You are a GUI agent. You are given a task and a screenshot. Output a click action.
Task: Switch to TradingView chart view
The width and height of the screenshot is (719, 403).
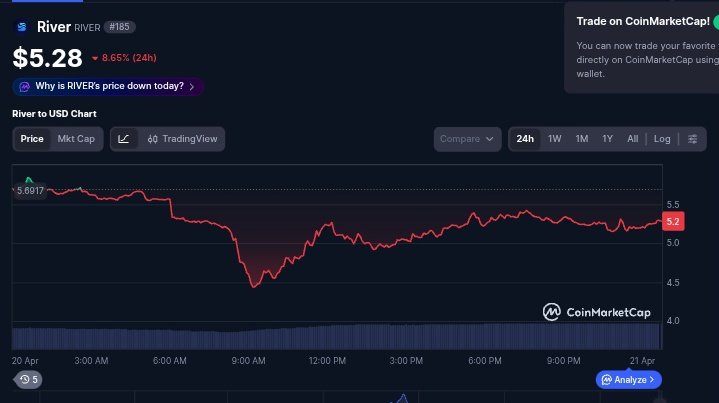click(182, 139)
